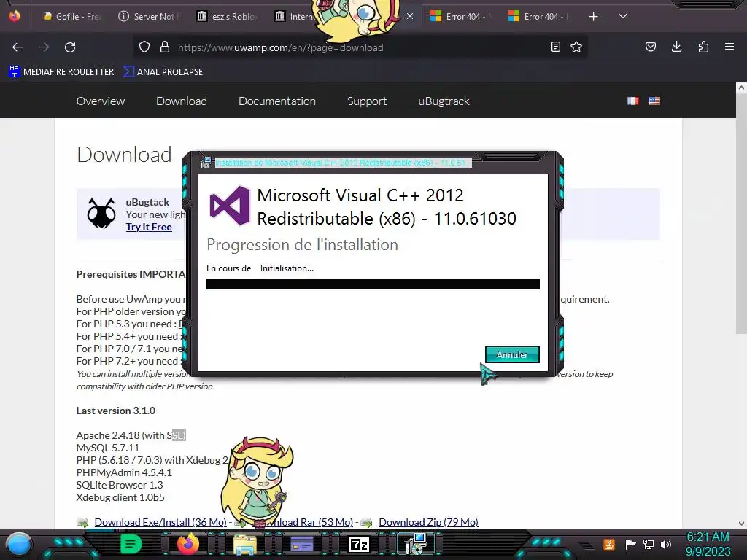Image resolution: width=747 pixels, height=560 pixels.
Task: Follow the Try it Free link
Action: click(149, 227)
